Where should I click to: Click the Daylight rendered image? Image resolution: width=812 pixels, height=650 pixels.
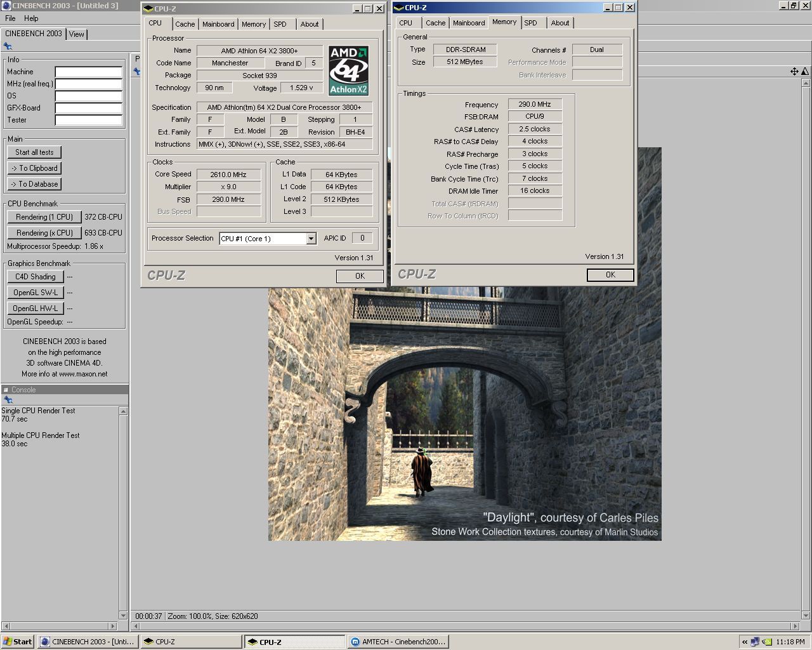pyautogui.click(x=464, y=413)
